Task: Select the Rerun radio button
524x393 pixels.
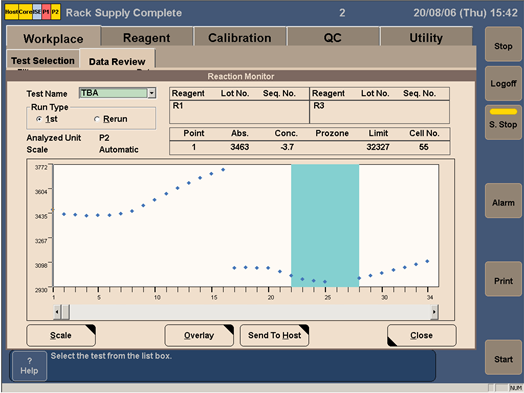Action: coord(97,119)
